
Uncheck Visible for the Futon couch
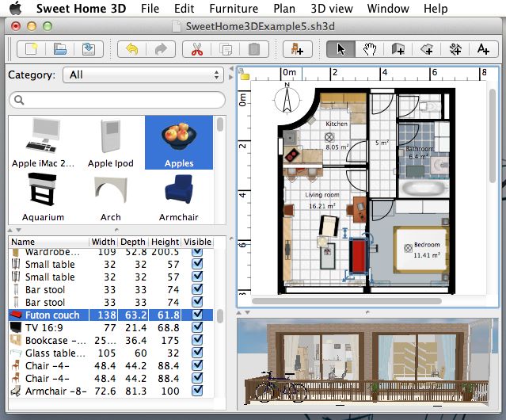click(x=197, y=315)
